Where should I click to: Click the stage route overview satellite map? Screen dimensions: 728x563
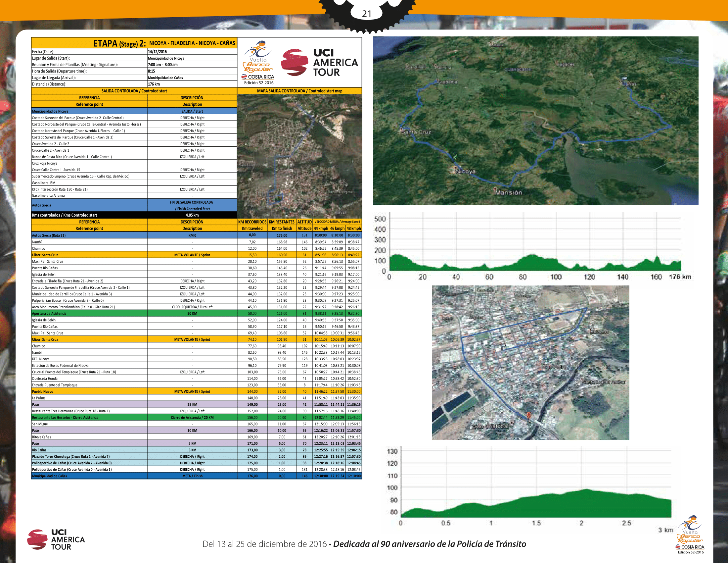coord(536,121)
